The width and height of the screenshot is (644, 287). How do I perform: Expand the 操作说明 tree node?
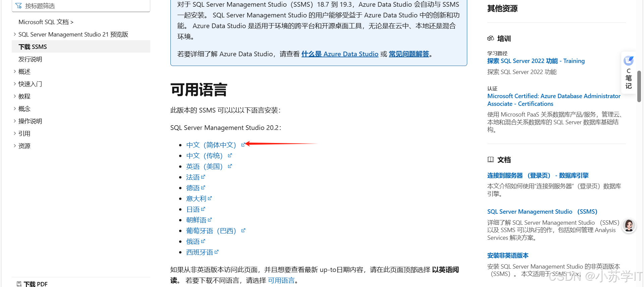(14, 121)
